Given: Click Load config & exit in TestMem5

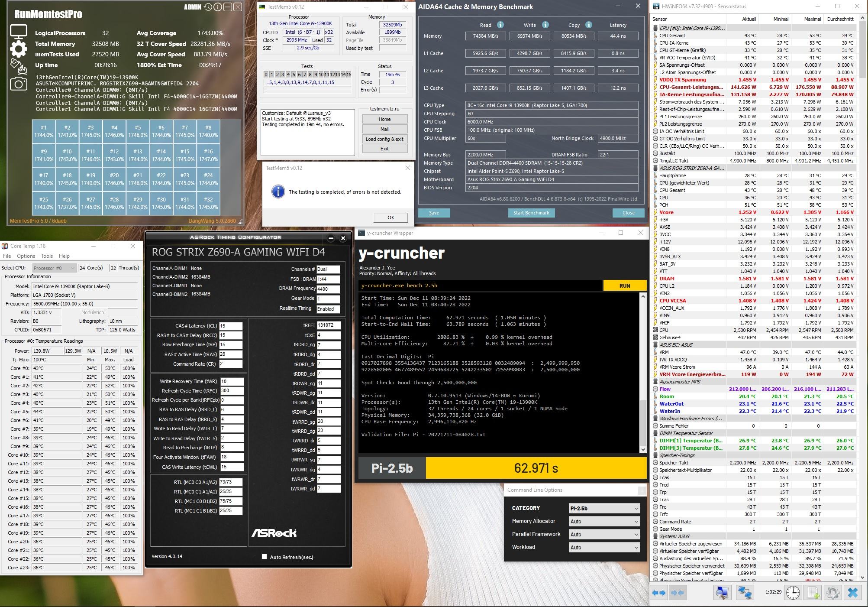Looking at the screenshot, I should (x=384, y=139).
